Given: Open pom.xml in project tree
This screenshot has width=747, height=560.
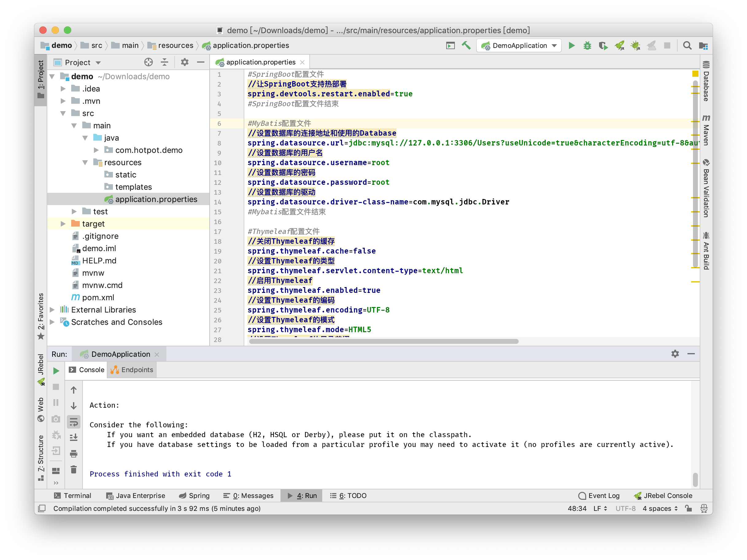Looking at the screenshot, I should tap(98, 297).
